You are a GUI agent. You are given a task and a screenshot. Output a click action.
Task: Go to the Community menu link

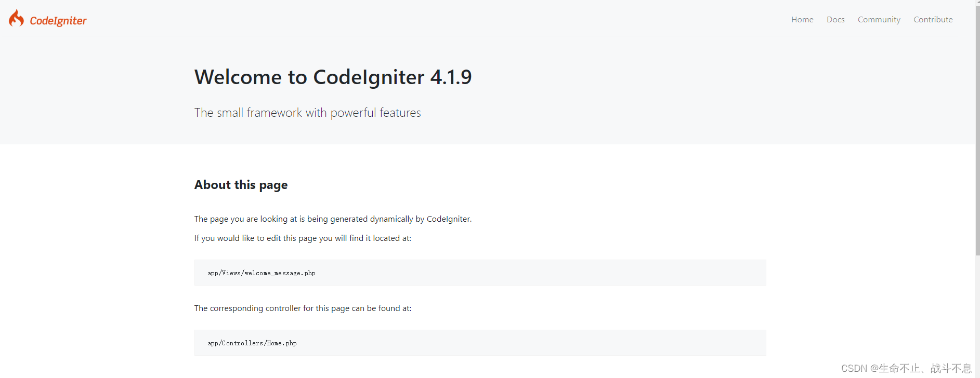click(x=879, y=20)
